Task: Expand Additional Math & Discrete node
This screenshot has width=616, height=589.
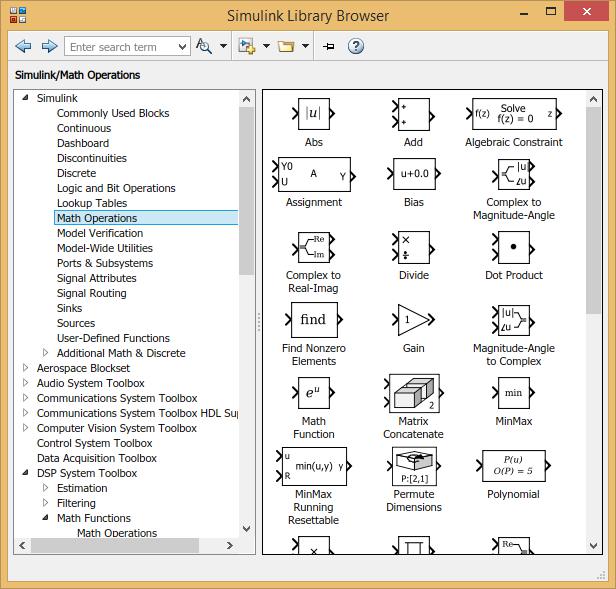Action: (46, 353)
